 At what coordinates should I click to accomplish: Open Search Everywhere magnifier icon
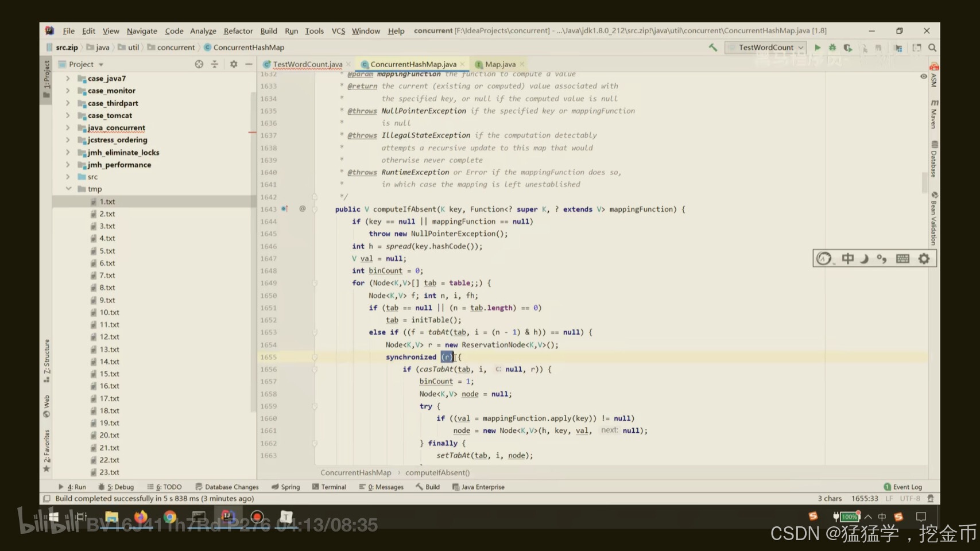(x=932, y=48)
